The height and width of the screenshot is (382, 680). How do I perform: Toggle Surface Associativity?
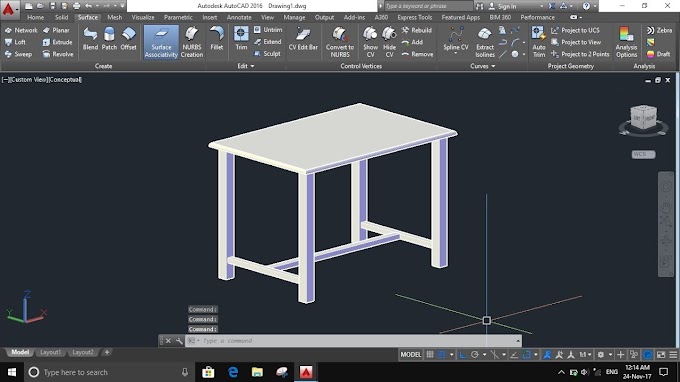point(161,42)
